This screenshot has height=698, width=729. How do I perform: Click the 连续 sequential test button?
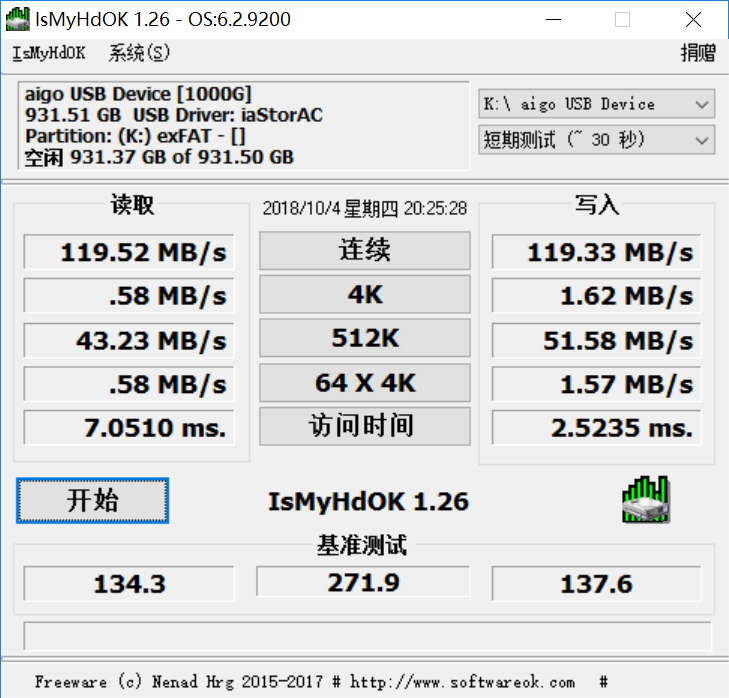[x=364, y=251]
